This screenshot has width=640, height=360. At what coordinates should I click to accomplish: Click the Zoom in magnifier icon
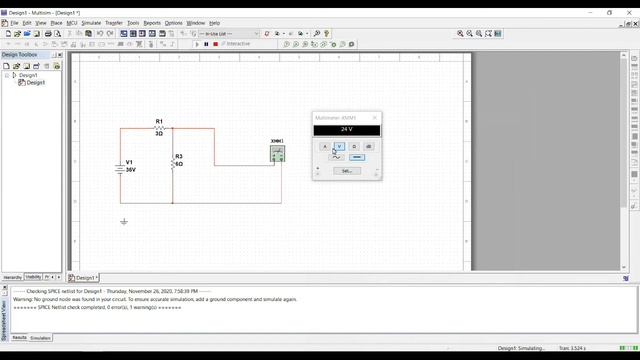pos(460,33)
